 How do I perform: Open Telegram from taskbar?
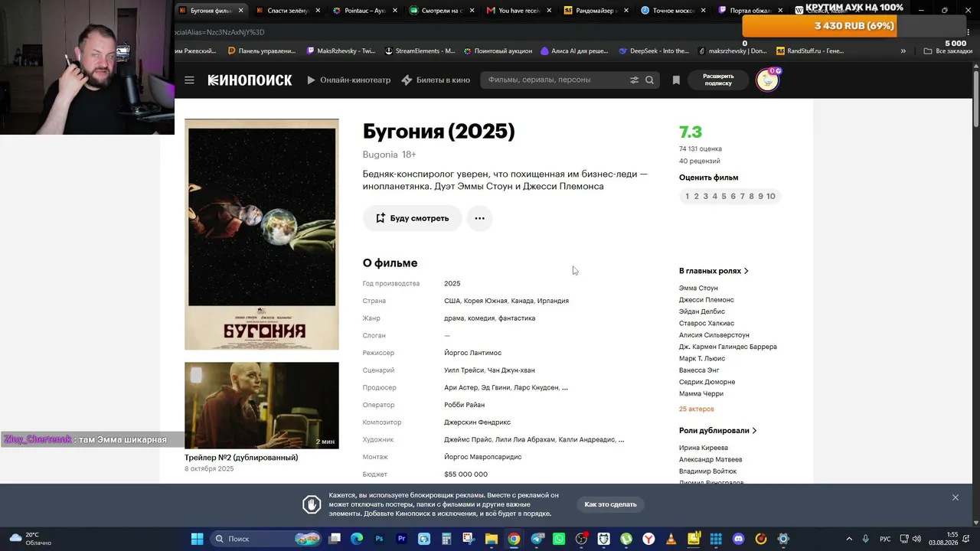pyautogui.click(x=536, y=539)
